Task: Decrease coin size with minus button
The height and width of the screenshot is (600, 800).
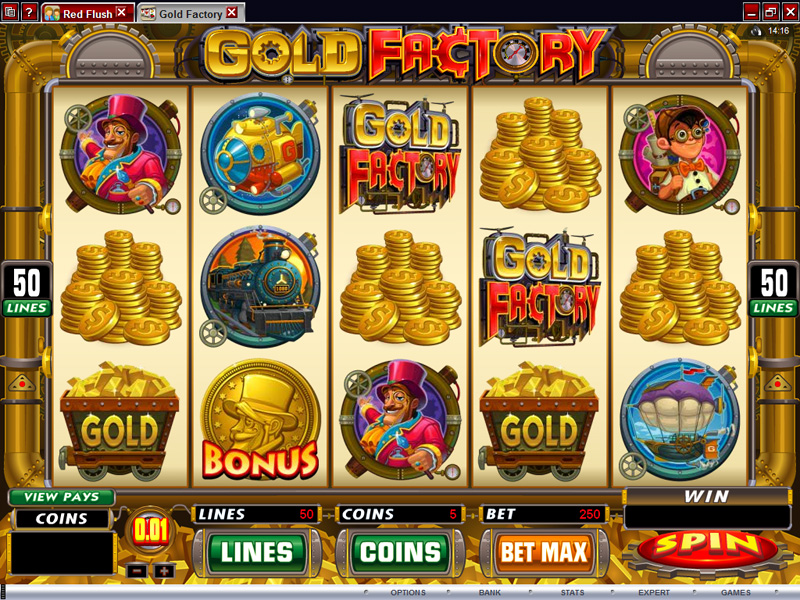Action: coord(136,571)
